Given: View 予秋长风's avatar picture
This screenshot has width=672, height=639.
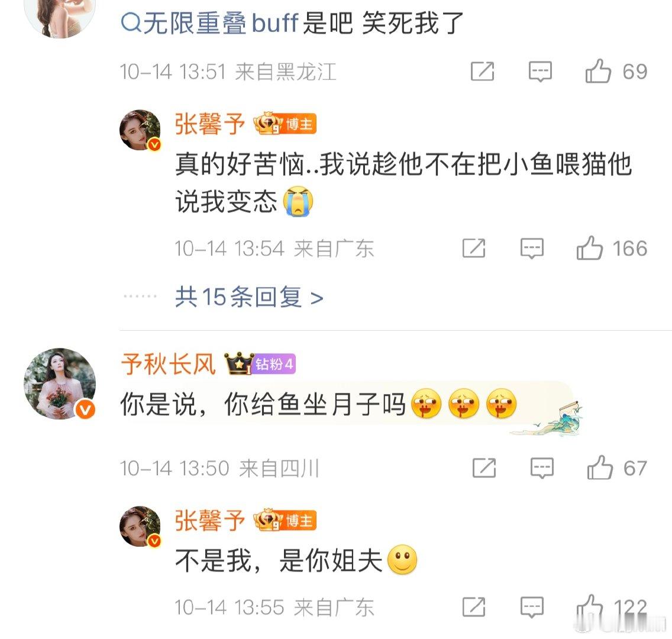Looking at the screenshot, I should (60, 383).
